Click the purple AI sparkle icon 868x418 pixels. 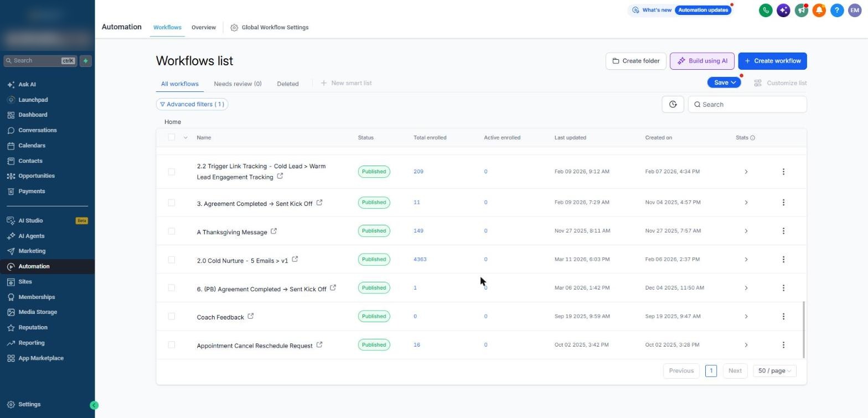[x=783, y=10]
